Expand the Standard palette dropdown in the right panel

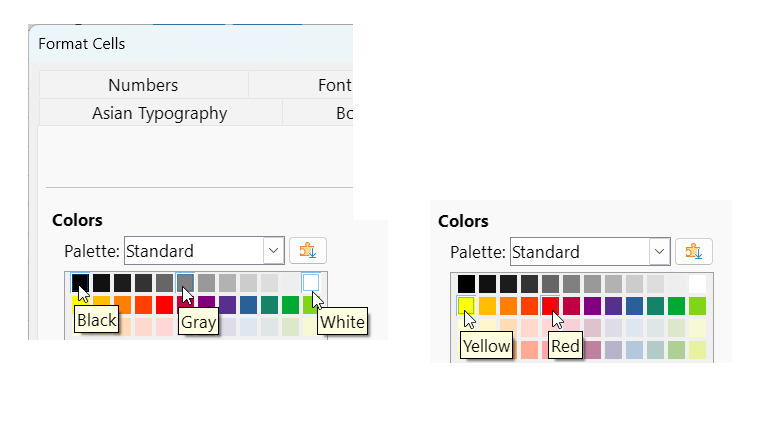[658, 252]
